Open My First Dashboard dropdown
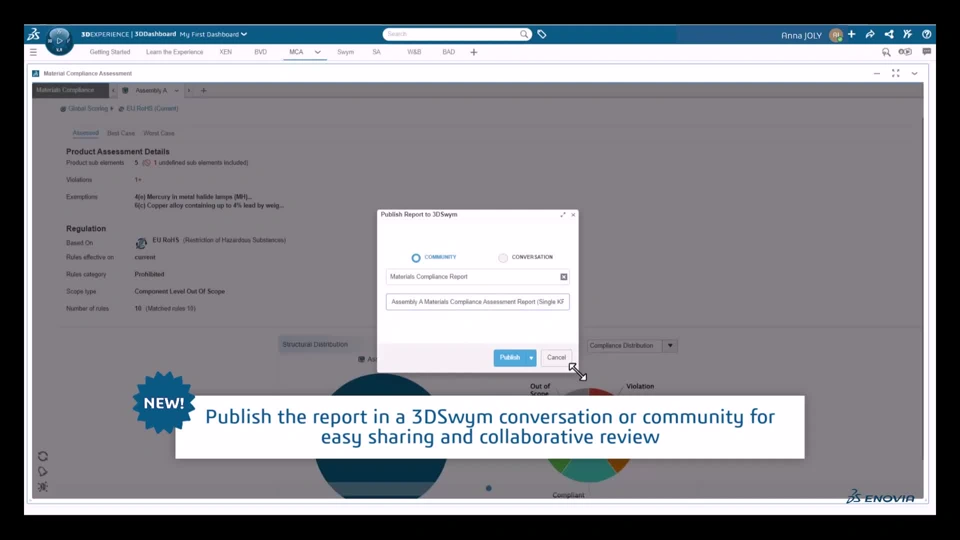Screen dimensions: 960x540 pos(213,34)
